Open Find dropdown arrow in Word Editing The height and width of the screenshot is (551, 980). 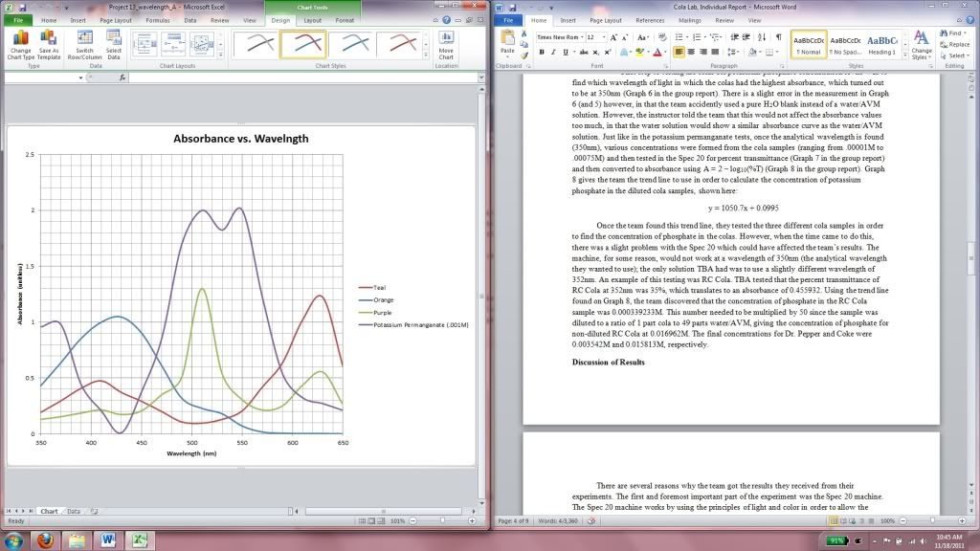(967, 33)
